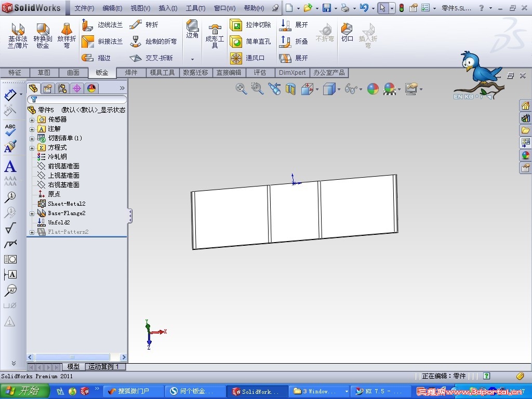The height and width of the screenshot is (399, 532).
Task: Expand the feature manager tabs chevron
Action: tap(122, 88)
